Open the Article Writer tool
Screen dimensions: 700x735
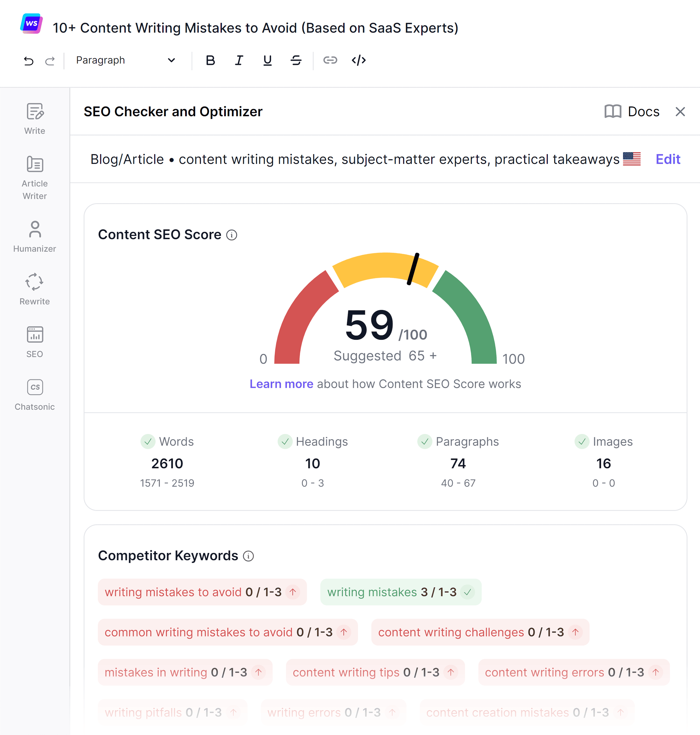click(34, 175)
